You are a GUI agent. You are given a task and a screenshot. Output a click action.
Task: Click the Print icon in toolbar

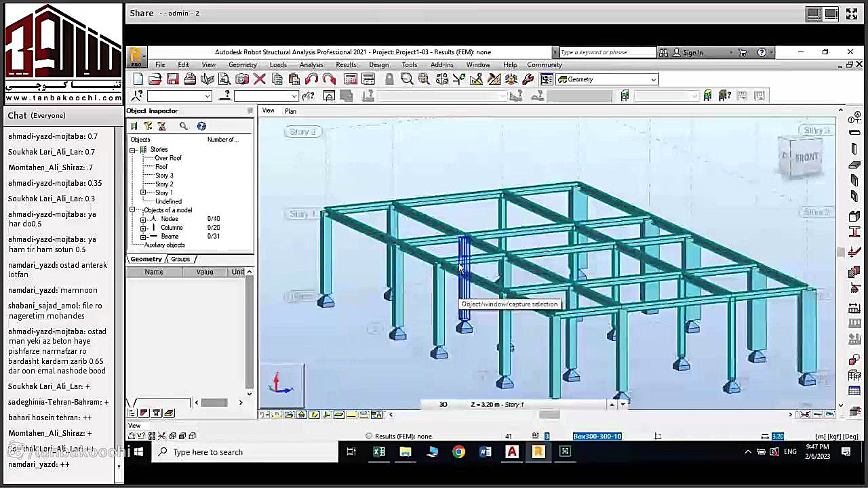point(190,79)
